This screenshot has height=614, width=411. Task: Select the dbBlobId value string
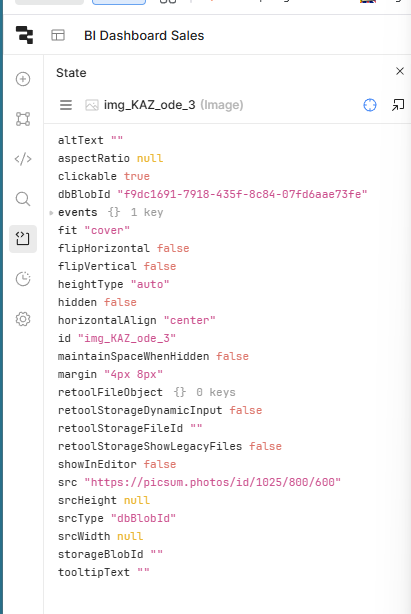coord(242,194)
